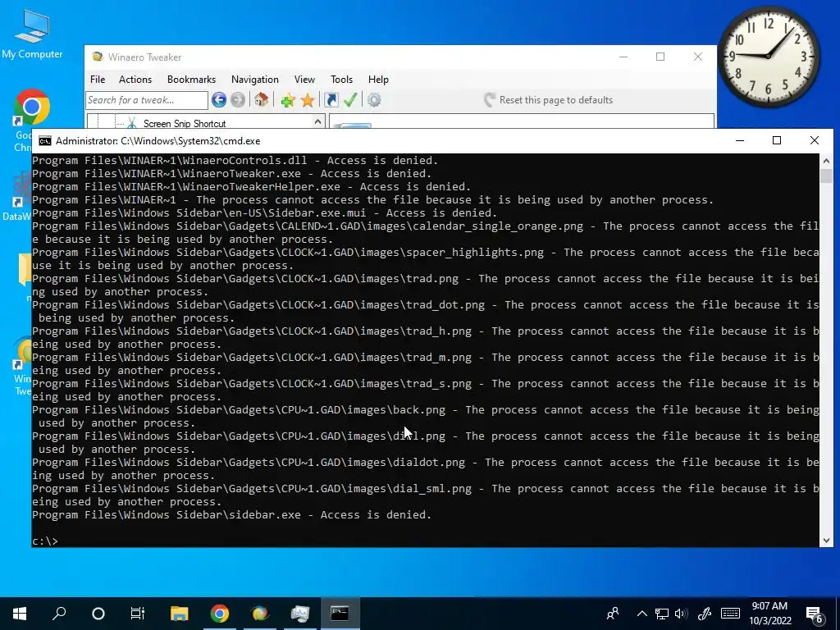Open the touch keyboard tray icon
The width and height of the screenshot is (840, 630).
pos(730,614)
